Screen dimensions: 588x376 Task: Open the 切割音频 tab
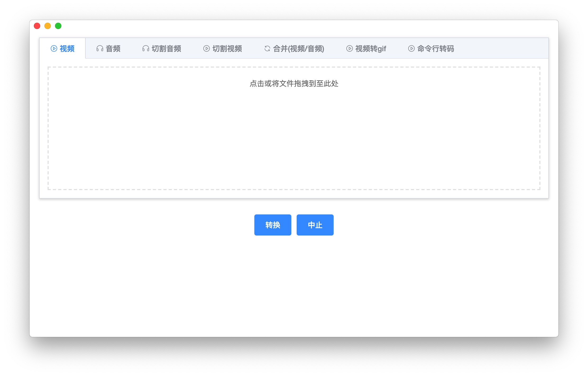166,49
